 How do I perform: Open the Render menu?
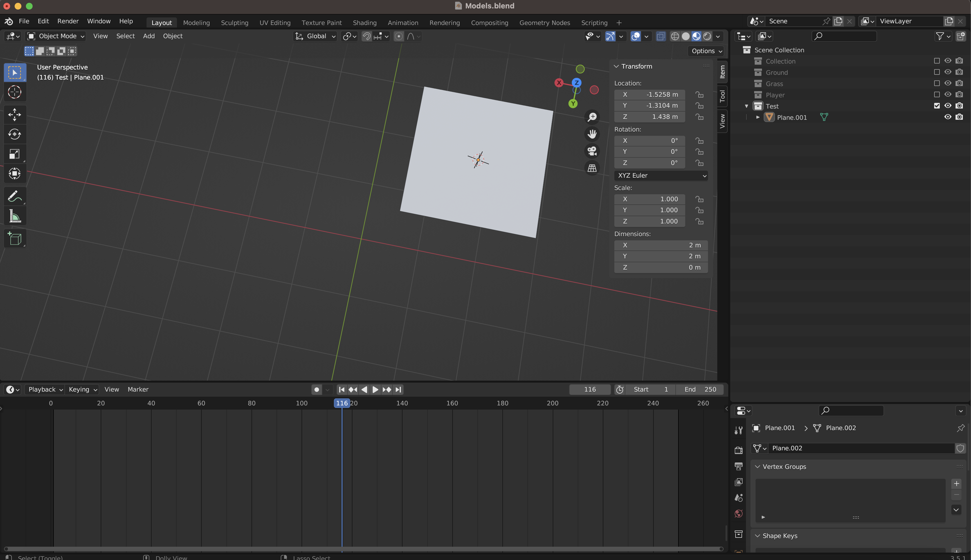pos(68,21)
